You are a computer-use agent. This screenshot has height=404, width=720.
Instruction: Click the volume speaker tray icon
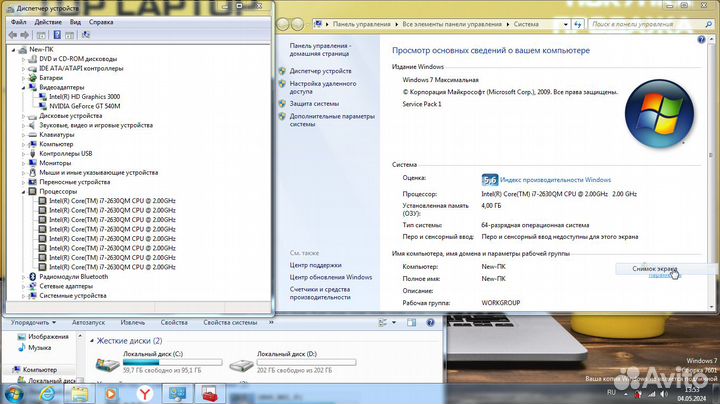(664, 394)
